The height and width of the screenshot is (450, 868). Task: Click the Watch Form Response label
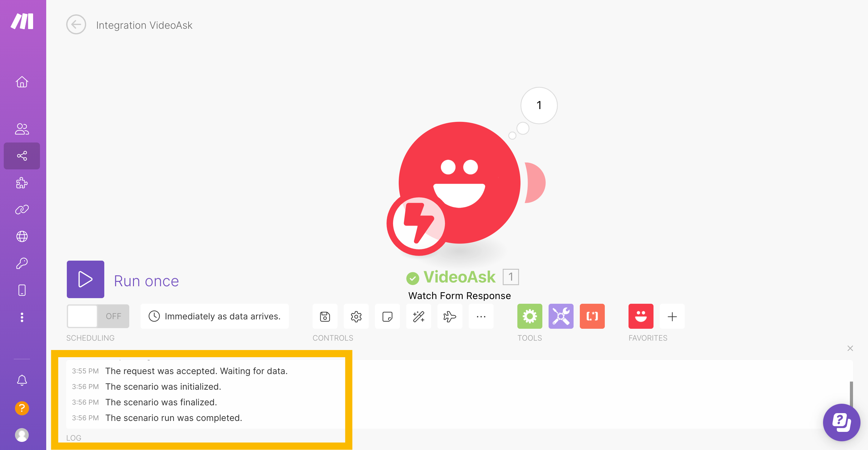(x=460, y=296)
